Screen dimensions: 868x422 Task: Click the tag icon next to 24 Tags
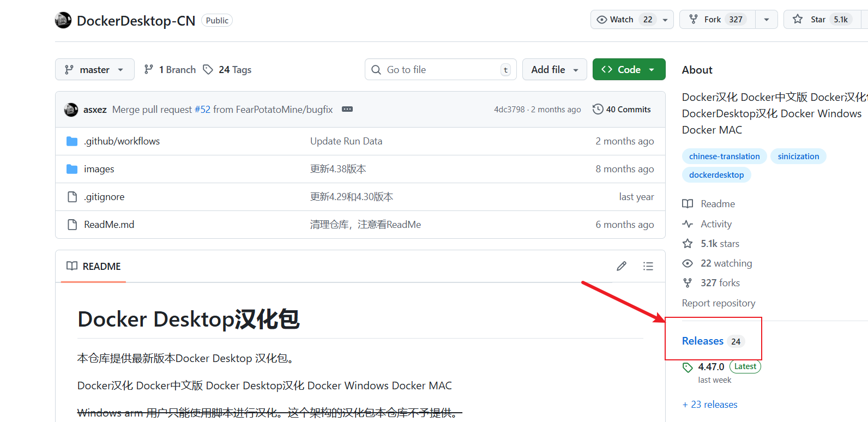208,69
